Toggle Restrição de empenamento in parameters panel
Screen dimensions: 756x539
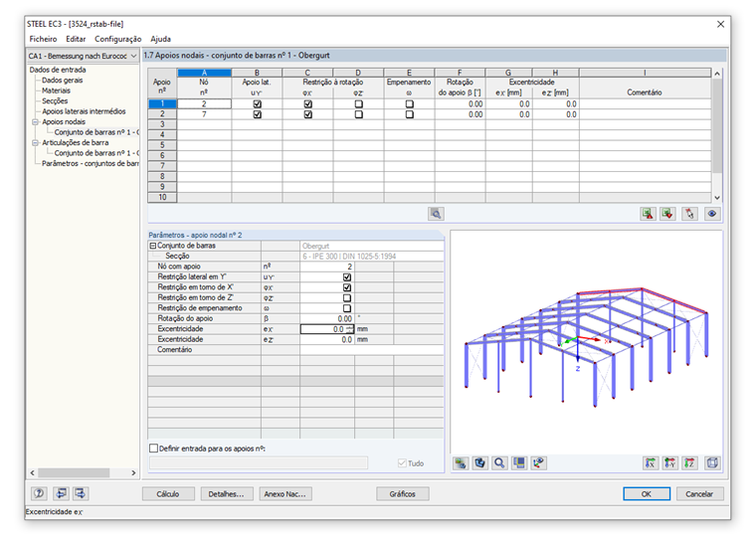click(x=346, y=308)
